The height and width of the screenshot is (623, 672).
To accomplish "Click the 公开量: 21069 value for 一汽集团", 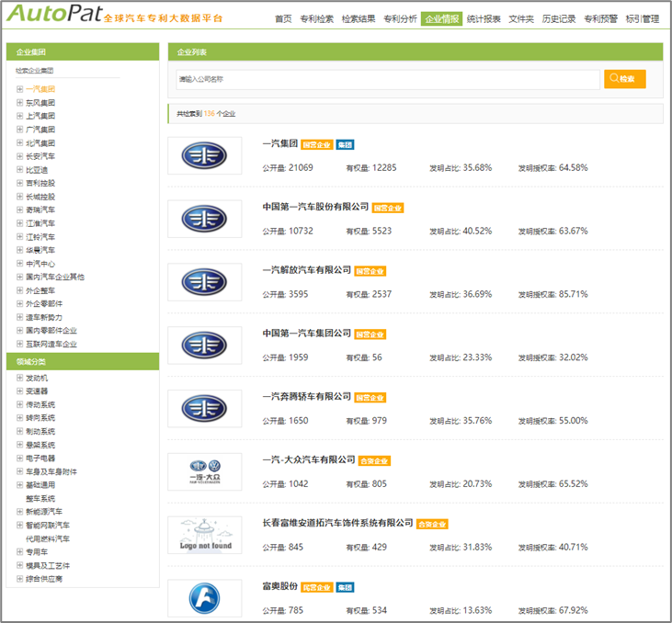I will pyautogui.click(x=288, y=168).
